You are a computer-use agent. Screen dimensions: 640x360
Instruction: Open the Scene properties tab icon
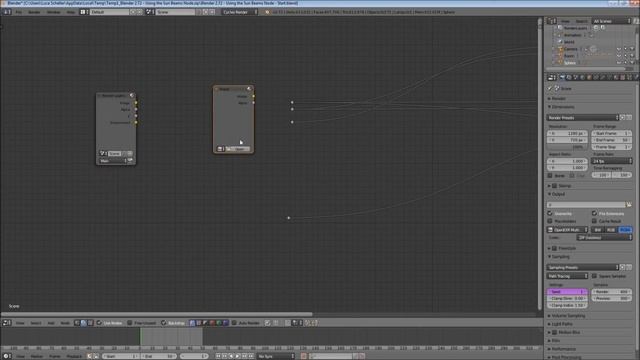(x=576, y=77)
